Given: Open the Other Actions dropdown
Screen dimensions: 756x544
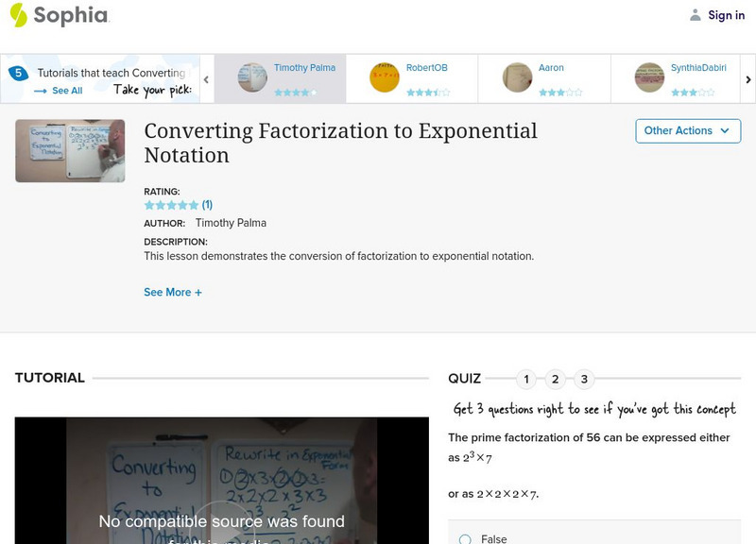Looking at the screenshot, I should [687, 131].
